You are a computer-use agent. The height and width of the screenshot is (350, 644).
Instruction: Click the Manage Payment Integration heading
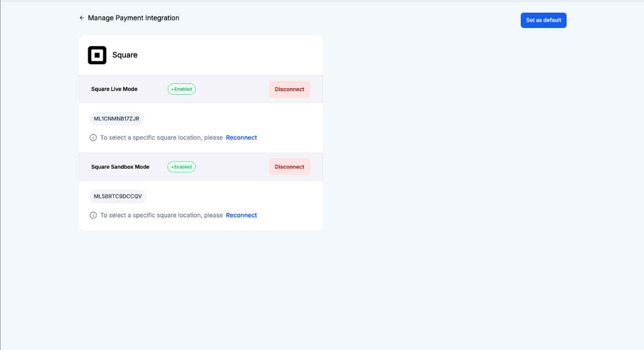(133, 18)
